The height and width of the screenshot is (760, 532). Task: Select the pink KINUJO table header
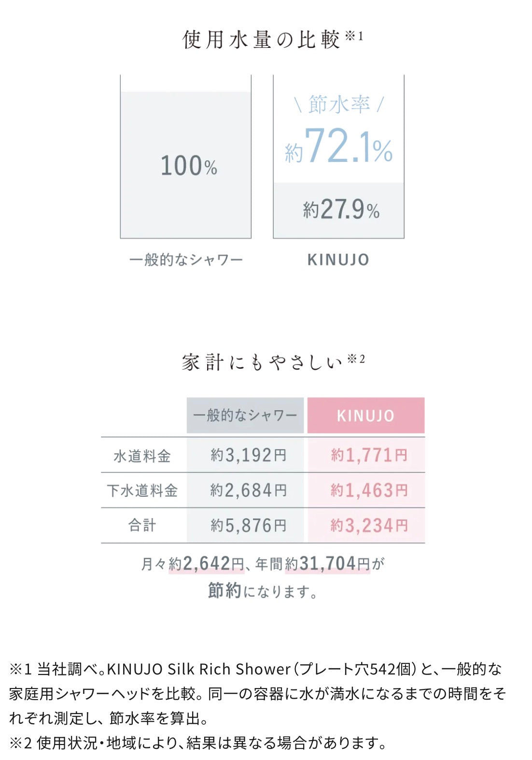pyautogui.click(x=366, y=416)
